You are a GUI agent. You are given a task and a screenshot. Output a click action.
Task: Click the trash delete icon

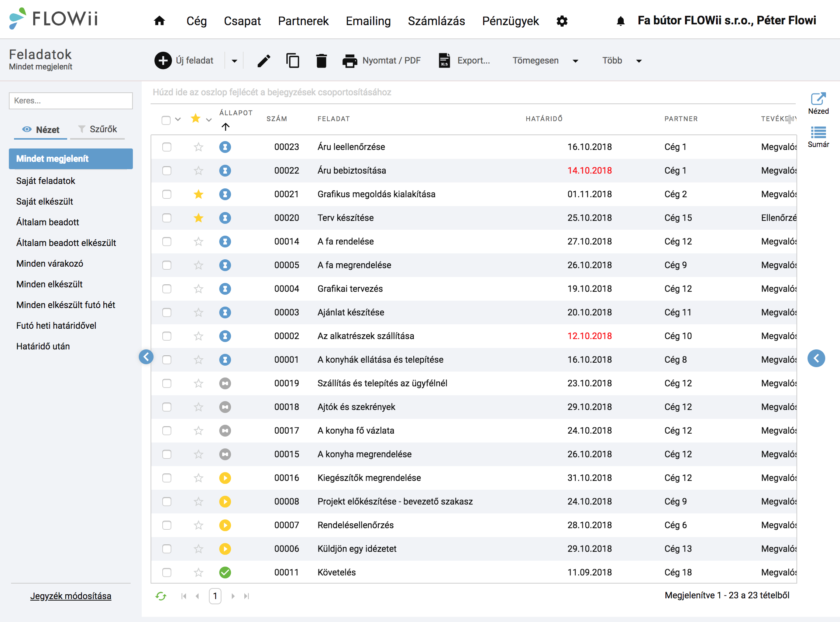tap(321, 61)
